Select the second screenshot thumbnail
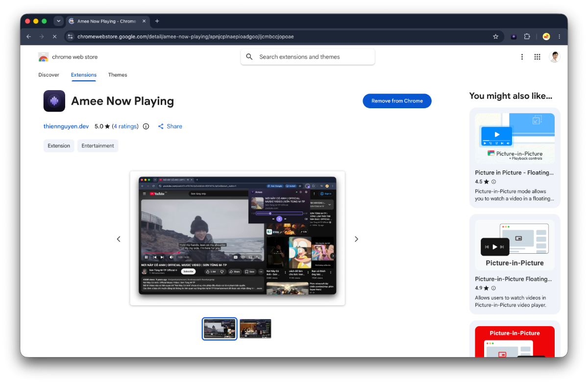588x384 pixels. pos(255,329)
